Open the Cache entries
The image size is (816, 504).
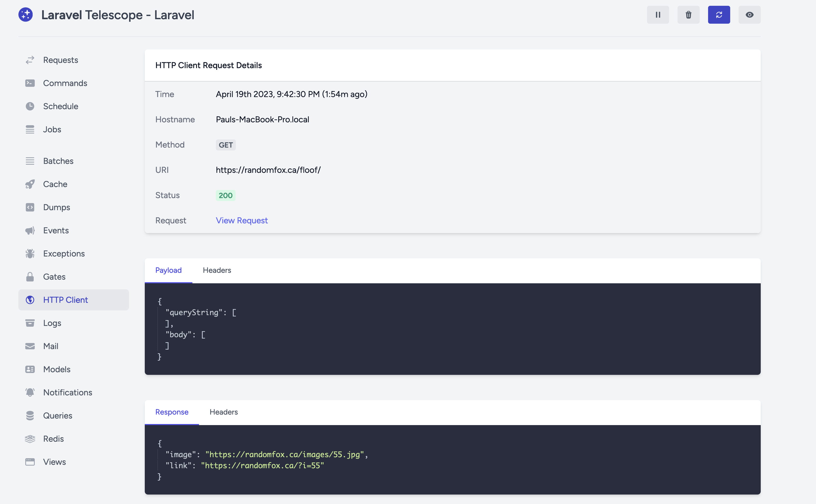[74, 184]
